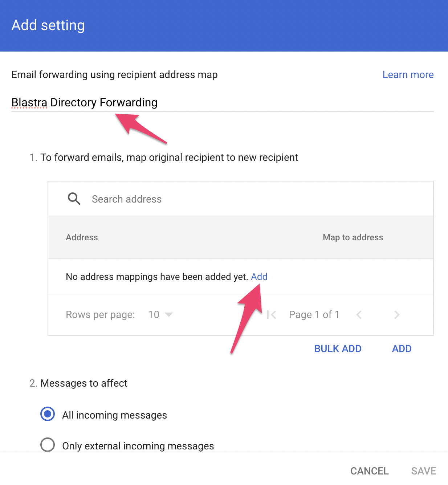Edit Blastra Directory Forwarding name field
Image resolution: width=448 pixels, height=485 pixels.
222,103
